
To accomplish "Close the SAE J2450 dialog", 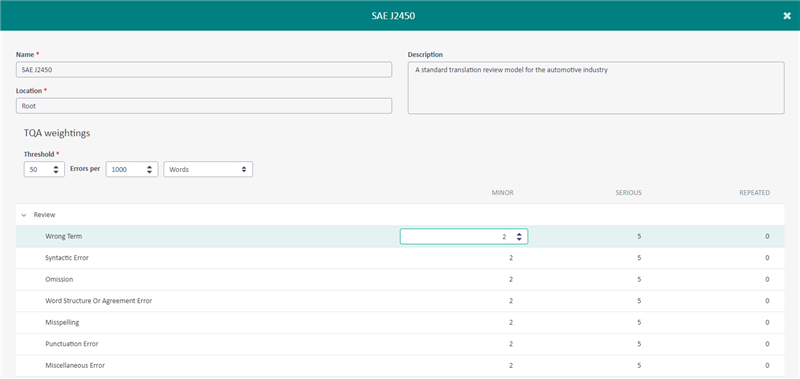I will pyautogui.click(x=787, y=16).
